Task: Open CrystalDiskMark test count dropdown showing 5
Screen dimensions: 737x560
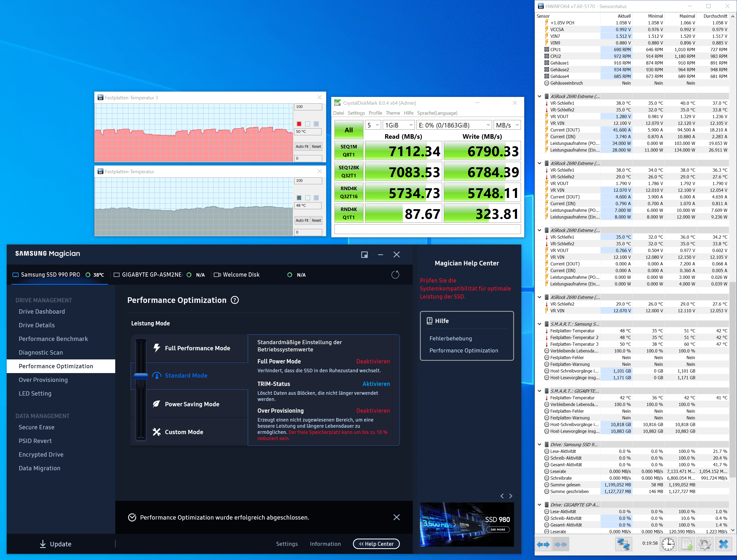Action: click(373, 125)
